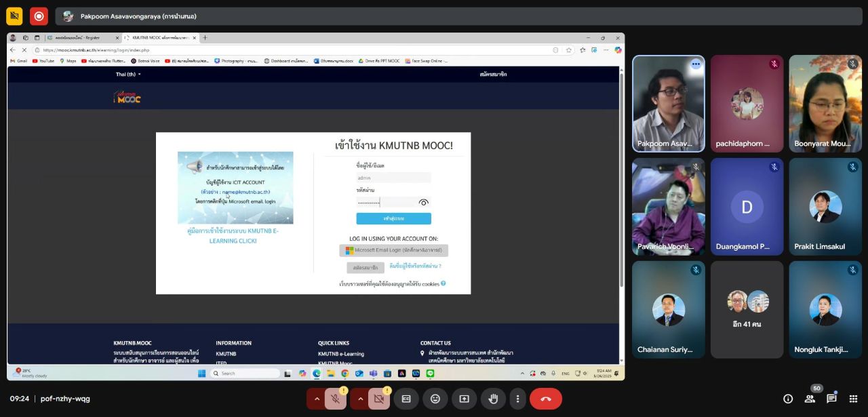Click the meeting code pof-nzhy-wqg

[x=65, y=399]
